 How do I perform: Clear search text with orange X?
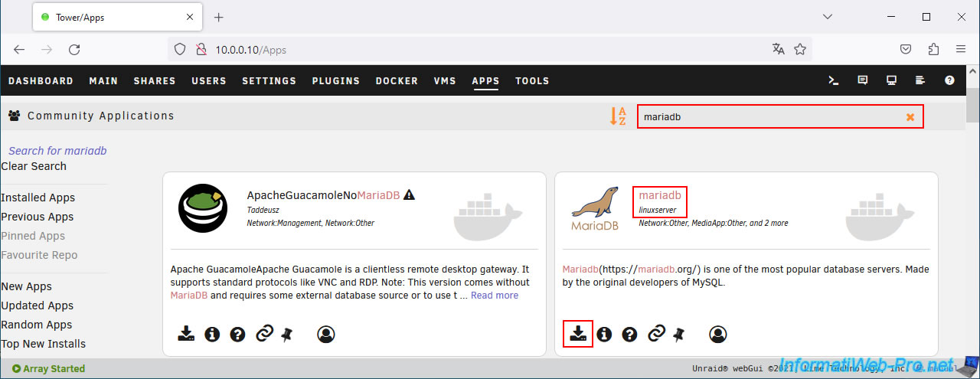click(x=910, y=117)
